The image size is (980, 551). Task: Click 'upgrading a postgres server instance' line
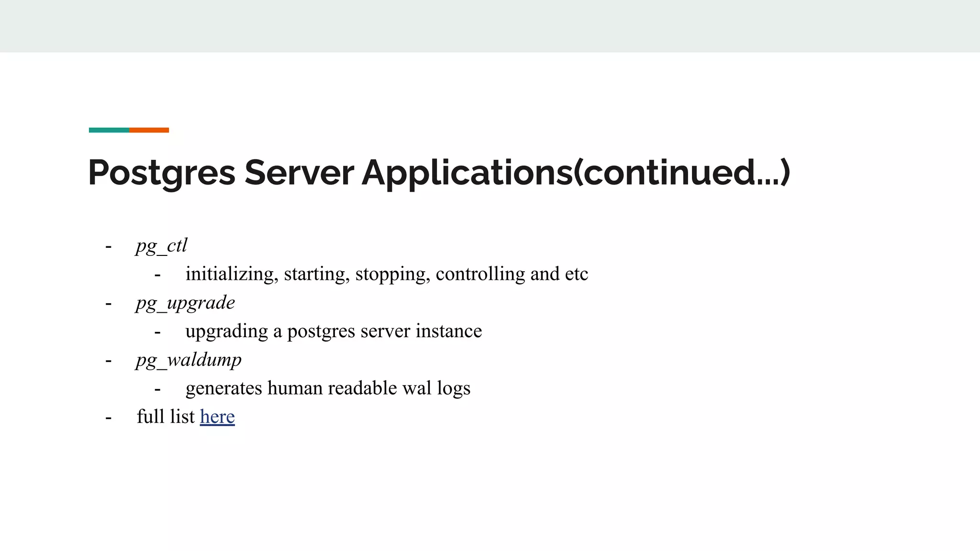[334, 331]
